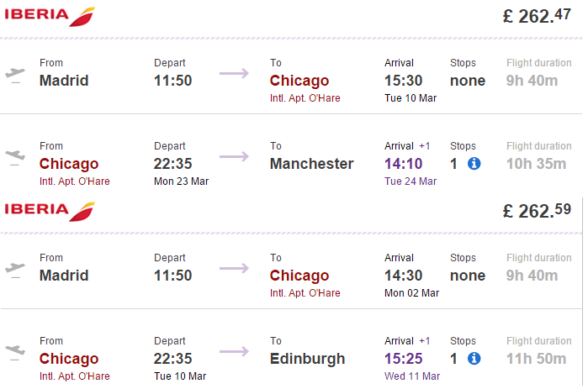This screenshot has width=588, height=389.
Task: Select the £262.47 fare price
Action: (x=537, y=16)
